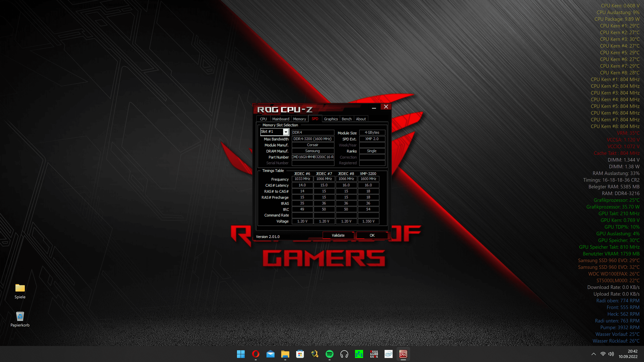Open the Mail app in the taskbar
This screenshot has height=362, width=644.
pos(270,354)
